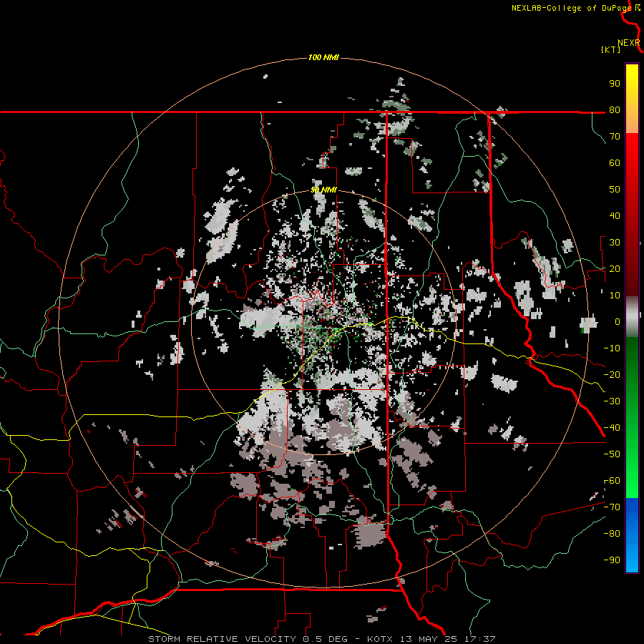This screenshot has width=644, height=644.
Task: Click the positive 20 scale label
Action: pos(615,268)
